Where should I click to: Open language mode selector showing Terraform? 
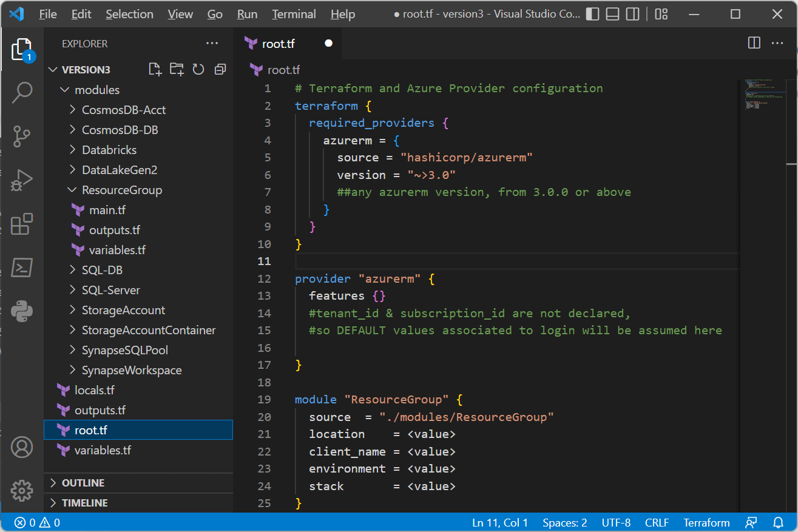706,522
